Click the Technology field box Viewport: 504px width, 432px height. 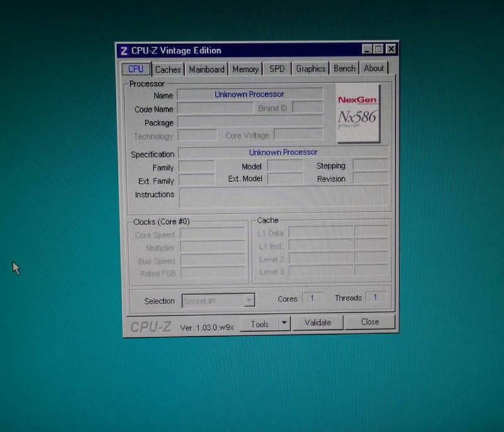click(x=197, y=135)
